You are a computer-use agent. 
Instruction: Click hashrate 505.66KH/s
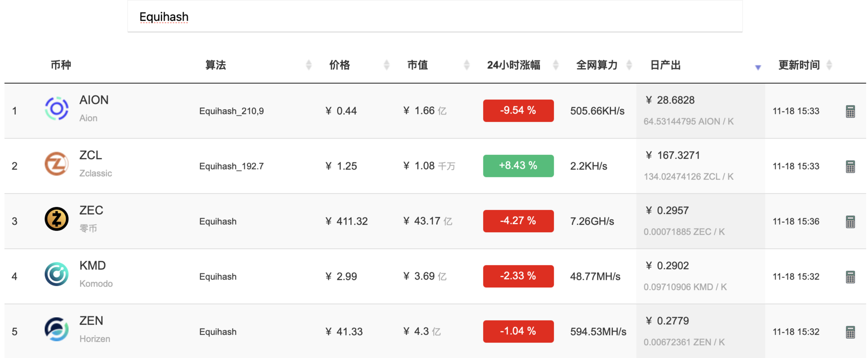click(x=597, y=111)
